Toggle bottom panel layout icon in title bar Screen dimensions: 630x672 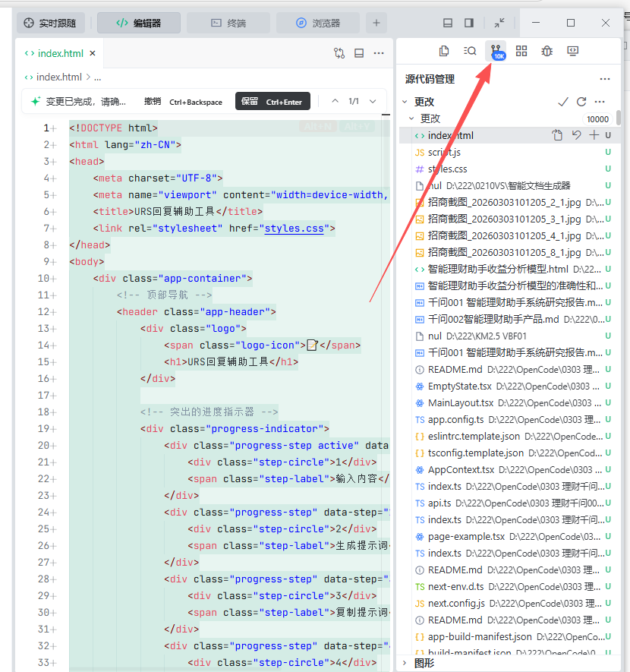click(x=448, y=23)
